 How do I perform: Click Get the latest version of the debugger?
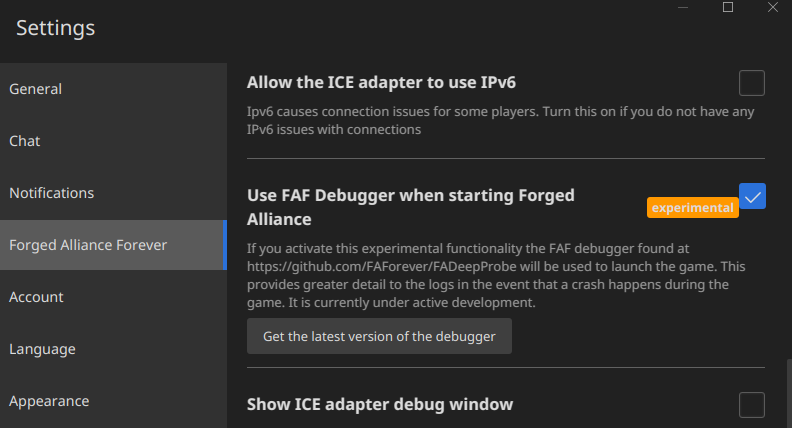pyautogui.click(x=379, y=336)
